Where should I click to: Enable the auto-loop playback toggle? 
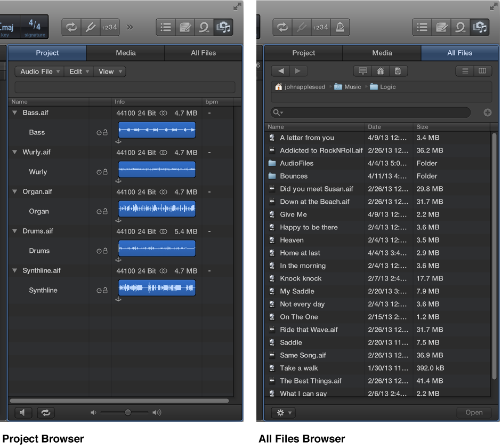click(x=45, y=412)
